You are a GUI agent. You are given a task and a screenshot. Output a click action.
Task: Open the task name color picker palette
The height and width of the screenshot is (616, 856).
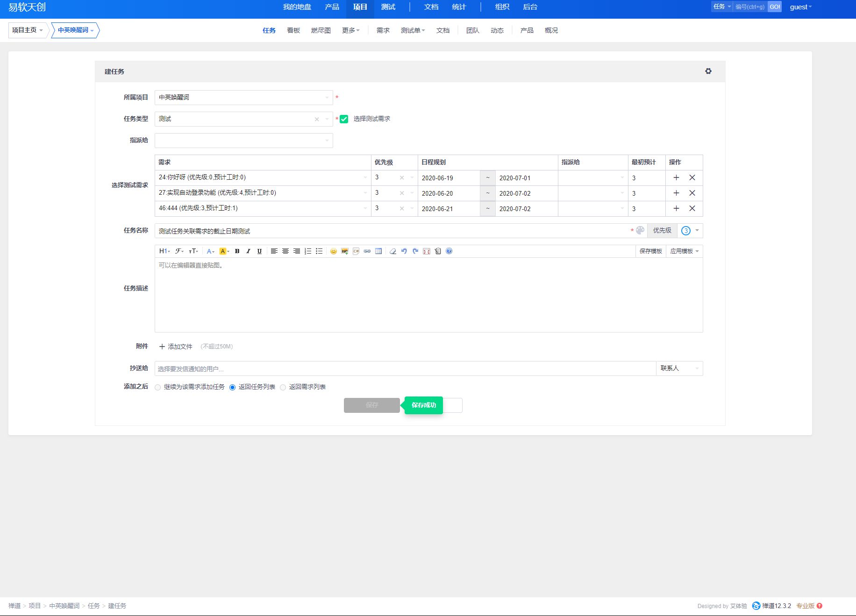(x=640, y=230)
